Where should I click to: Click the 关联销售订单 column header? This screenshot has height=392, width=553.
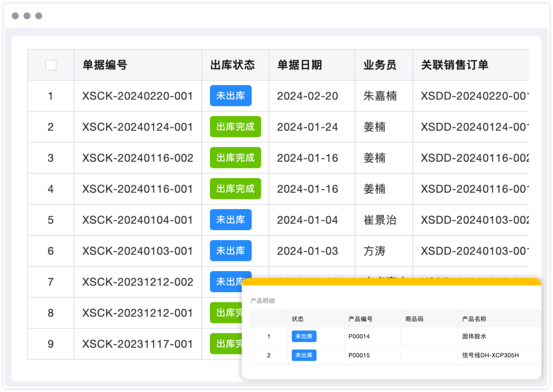point(454,65)
